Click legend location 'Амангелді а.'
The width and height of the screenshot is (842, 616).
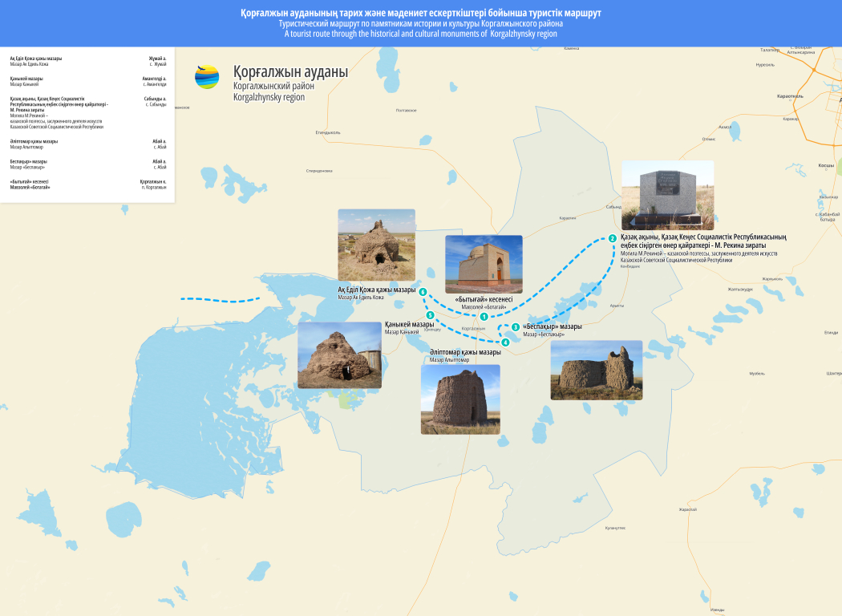tap(154, 79)
